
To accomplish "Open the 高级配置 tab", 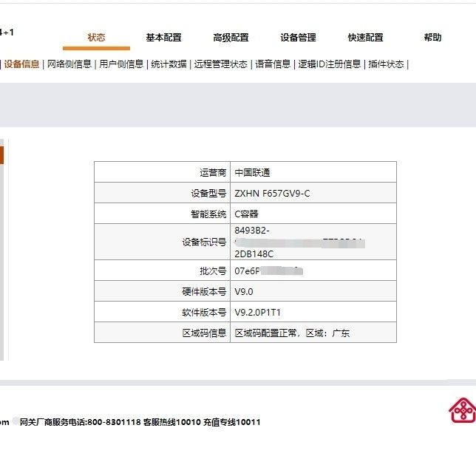I will click(x=231, y=38).
